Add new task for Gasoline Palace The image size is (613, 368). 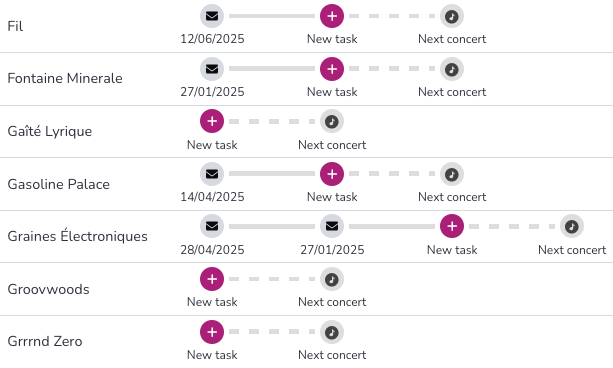click(332, 174)
